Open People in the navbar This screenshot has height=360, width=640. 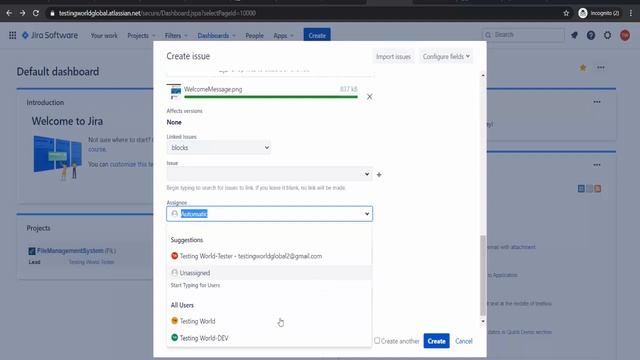(x=254, y=36)
